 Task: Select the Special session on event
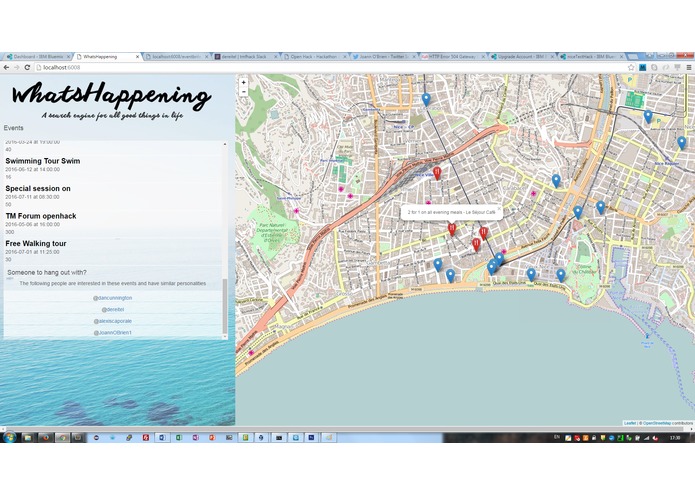coord(38,188)
